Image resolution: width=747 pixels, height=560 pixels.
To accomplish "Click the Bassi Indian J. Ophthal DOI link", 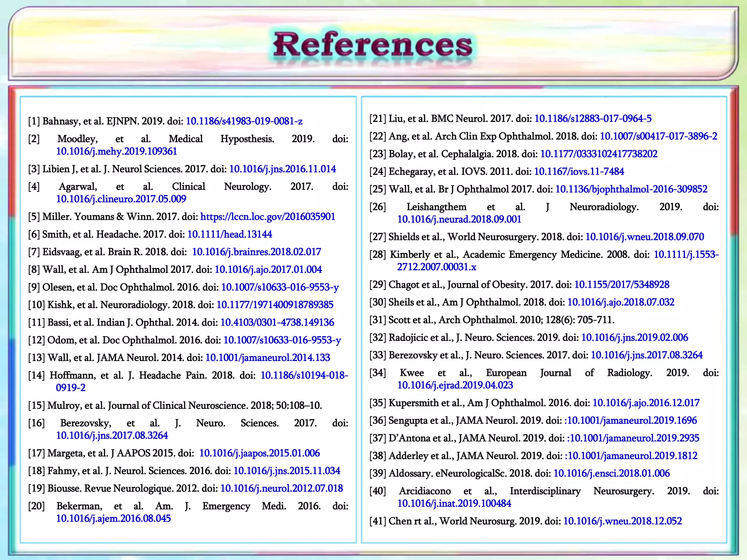I will 277,322.
